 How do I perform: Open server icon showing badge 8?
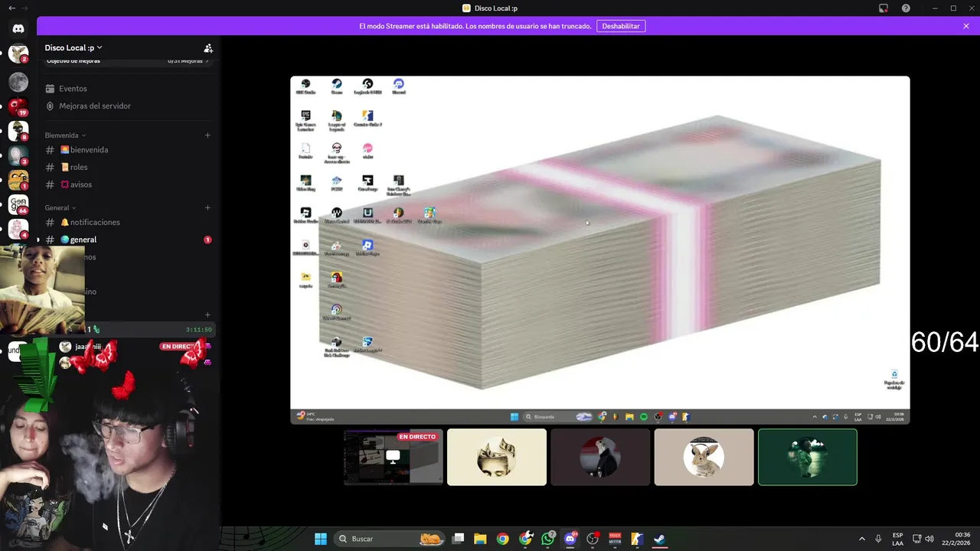[x=18, y=131]
